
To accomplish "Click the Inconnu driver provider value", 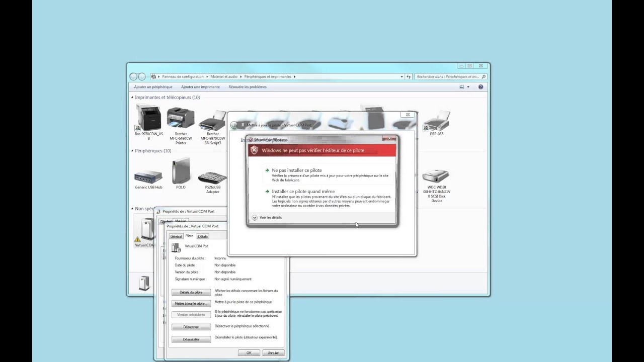I will click(x=220, y=258).
